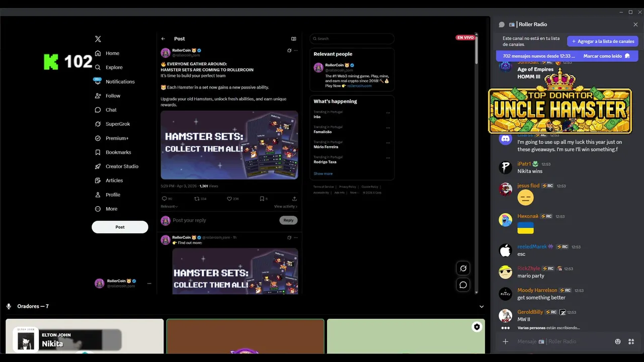
Task: Click Show more under What's happening
Action: click(x=323, y=174)
